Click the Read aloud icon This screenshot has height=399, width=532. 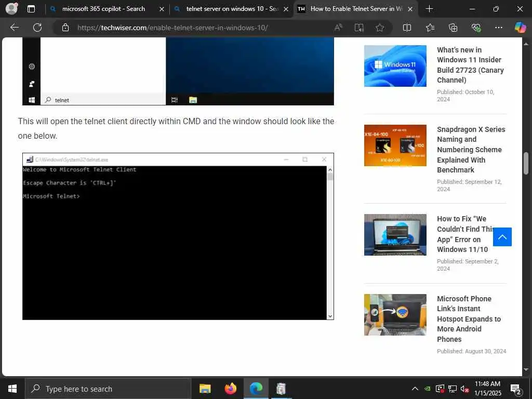tap(338, 28)
